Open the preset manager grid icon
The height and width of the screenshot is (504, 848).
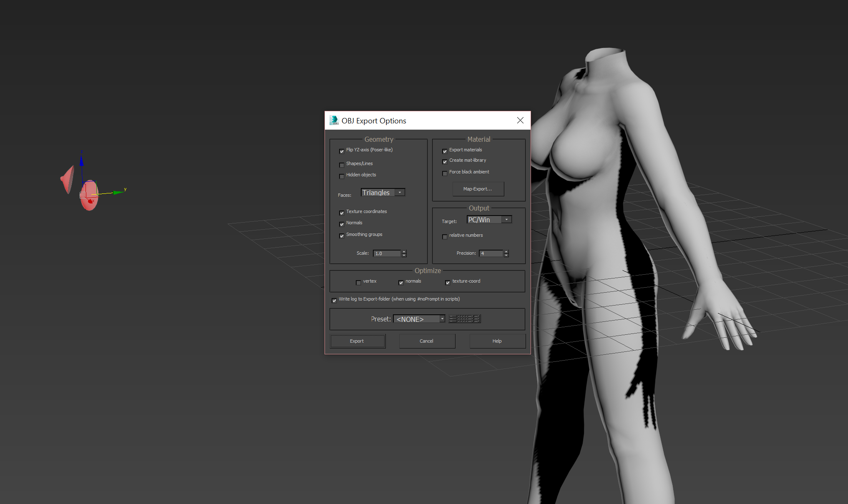tap(465, 319)
